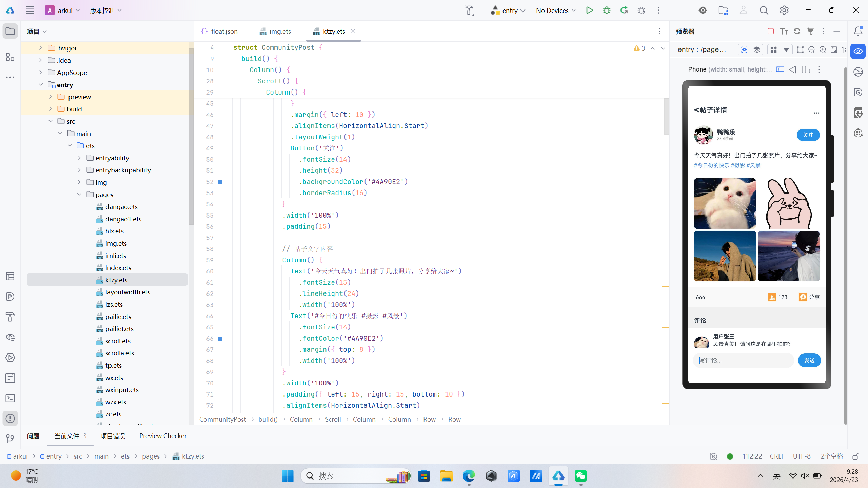Collapse the pages folder
Image resolution: width=868 pixels, height=488 pixels.
click(79, 194)
